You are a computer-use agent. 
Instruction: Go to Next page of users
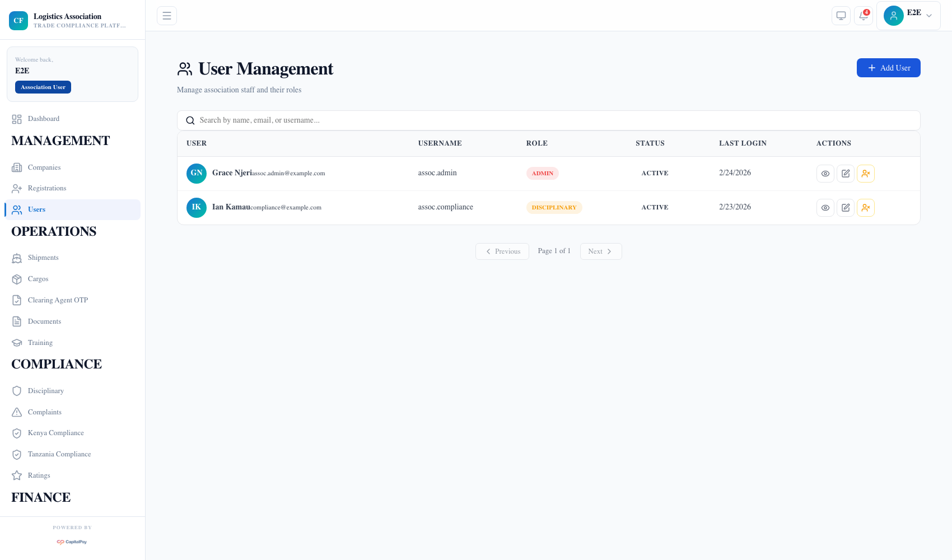pyautogui.click(x=600, y=251)
